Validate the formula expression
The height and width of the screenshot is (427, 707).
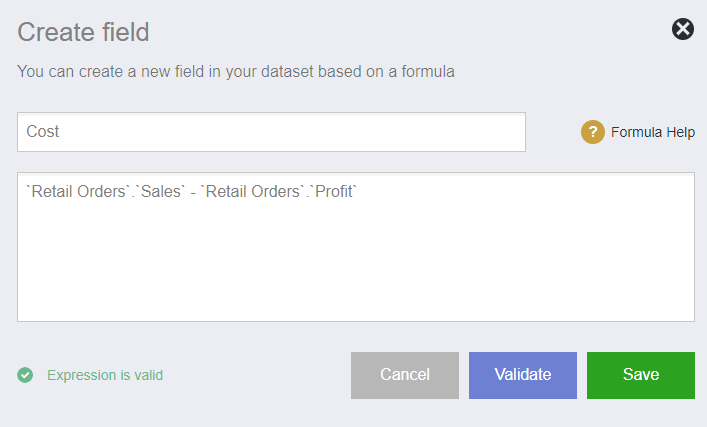523,375
